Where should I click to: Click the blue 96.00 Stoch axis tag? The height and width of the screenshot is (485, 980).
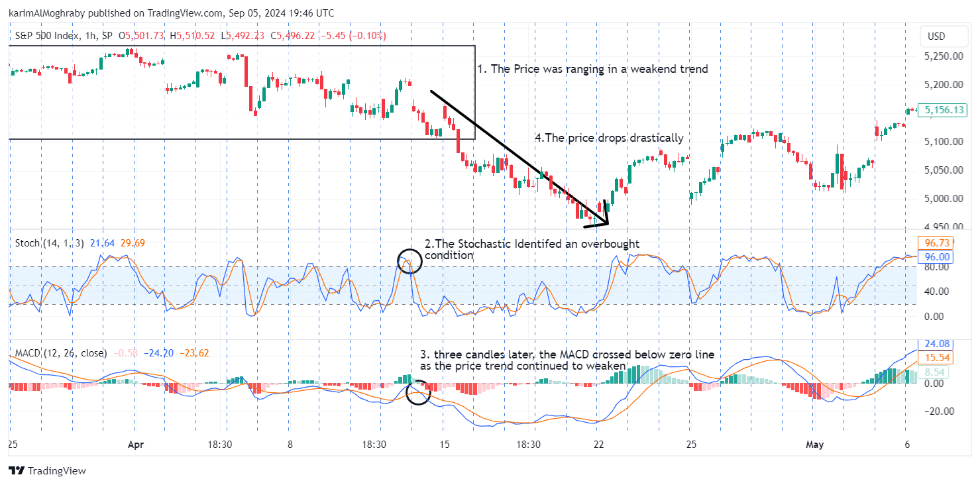tap(935, 256)
